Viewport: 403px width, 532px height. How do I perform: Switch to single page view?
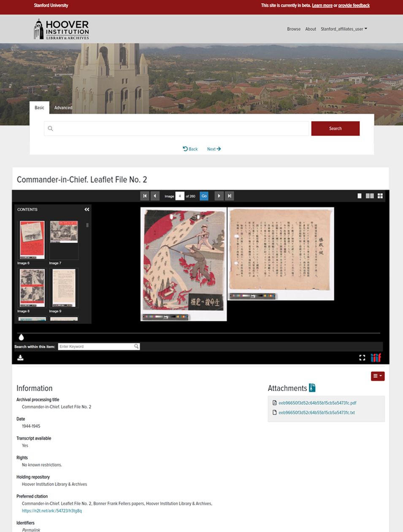tap(360, 196)
